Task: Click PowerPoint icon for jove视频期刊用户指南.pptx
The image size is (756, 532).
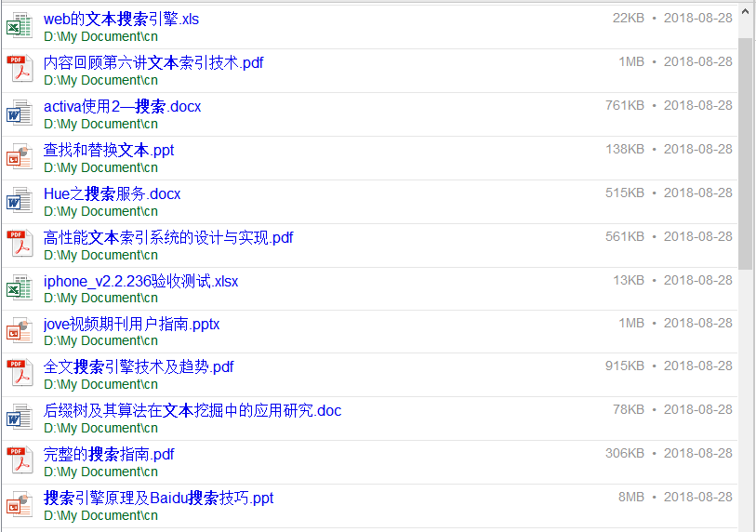Action: [20, 332]
